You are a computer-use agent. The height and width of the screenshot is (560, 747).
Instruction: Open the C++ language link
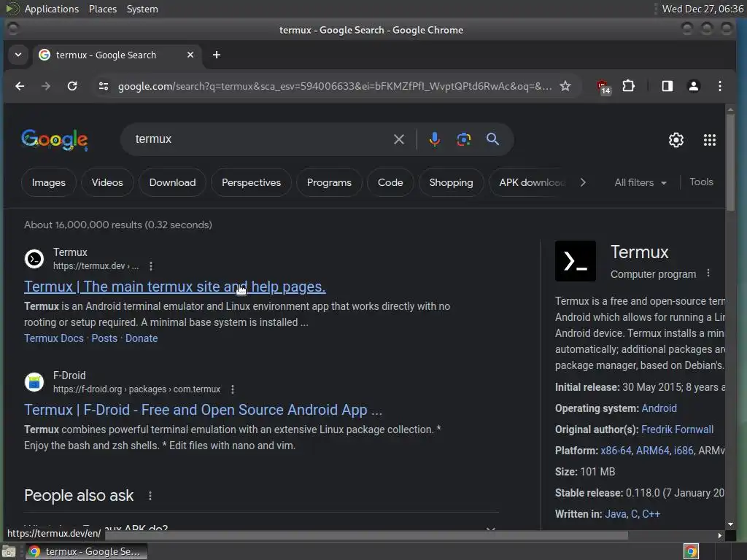[651, 514]
